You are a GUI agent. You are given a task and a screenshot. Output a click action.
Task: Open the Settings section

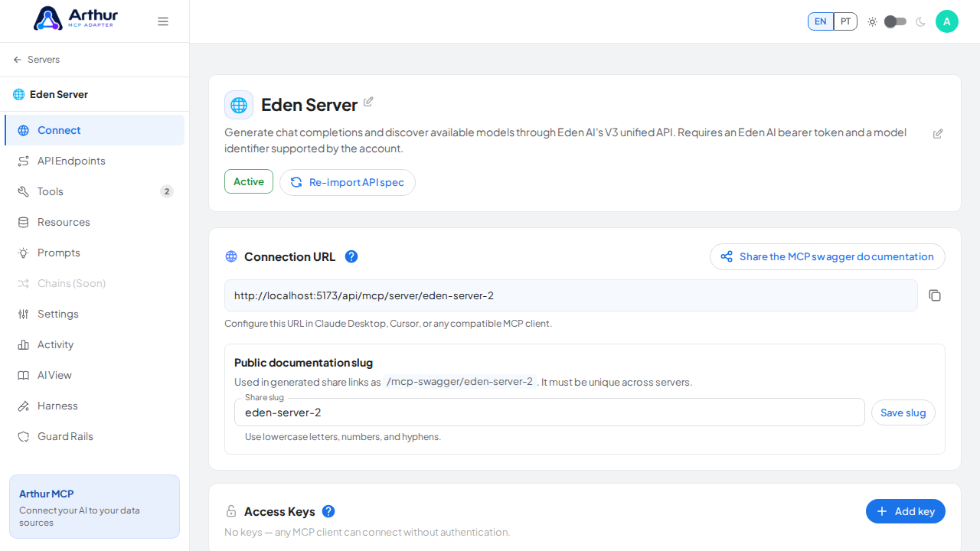[94, 314]
